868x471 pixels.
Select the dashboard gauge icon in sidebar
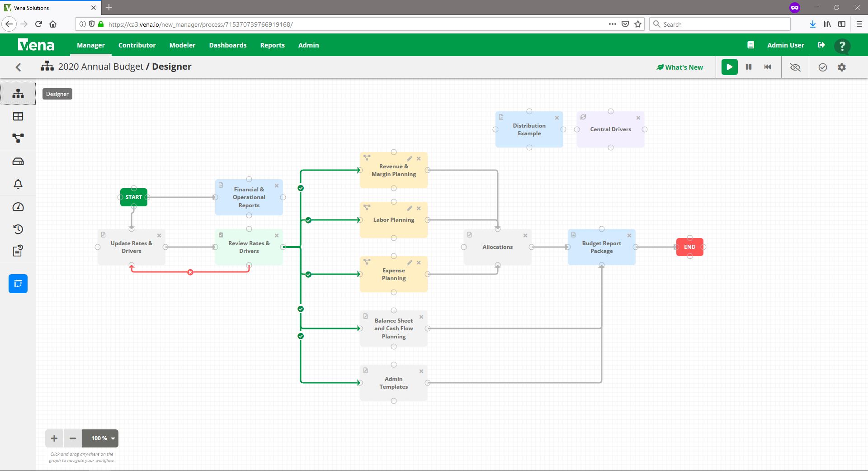click(18, 207)
